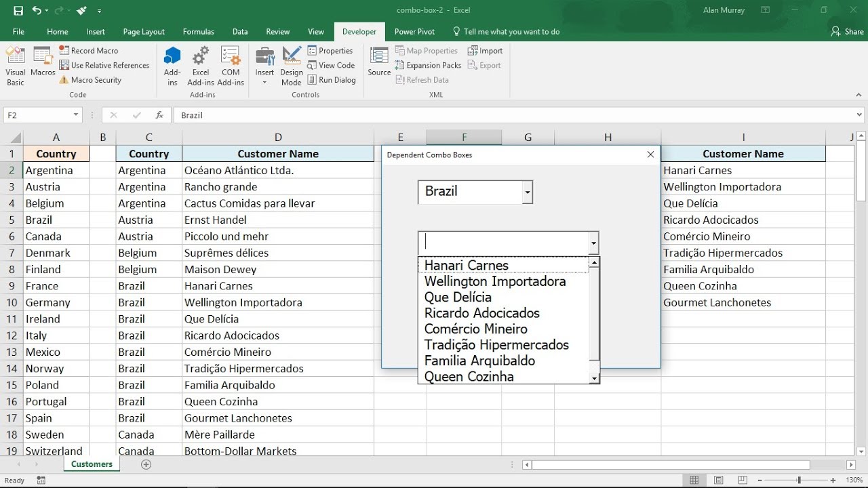
Task: Open the Visual Basic editor
Action: tap(14, 64)
